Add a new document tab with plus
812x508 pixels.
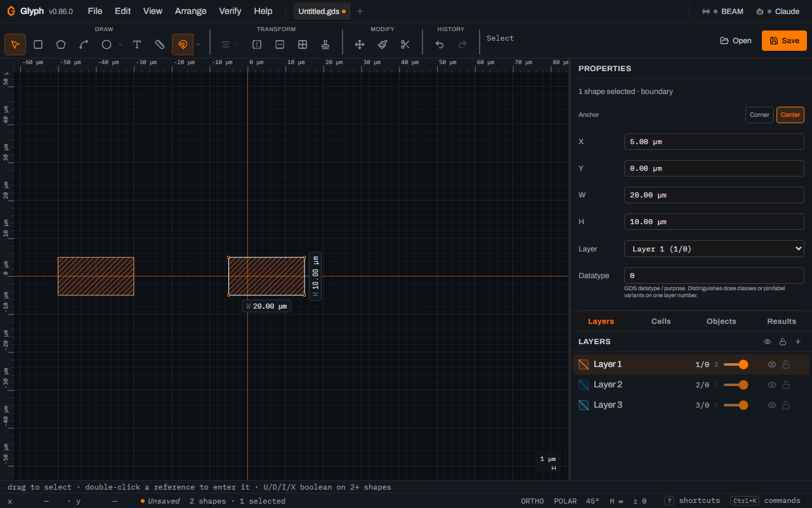(360, 11)
